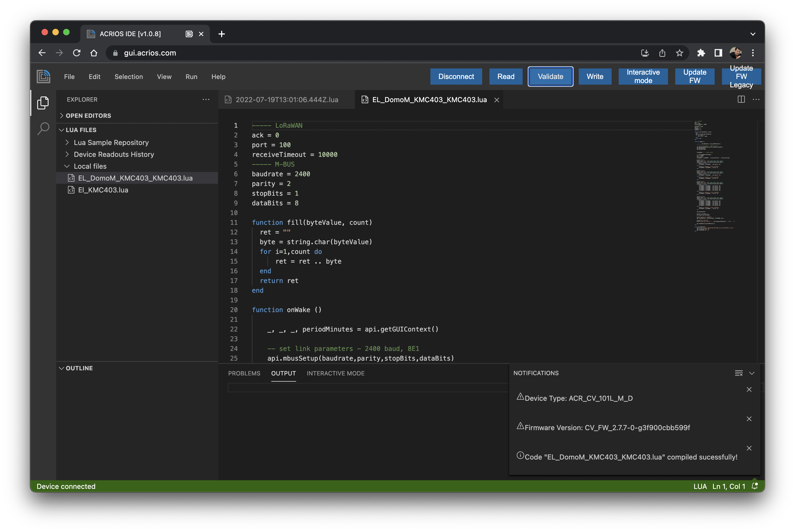Split the editor with the split icon
This screenshot has width=795, height=532.
point(741,99)
